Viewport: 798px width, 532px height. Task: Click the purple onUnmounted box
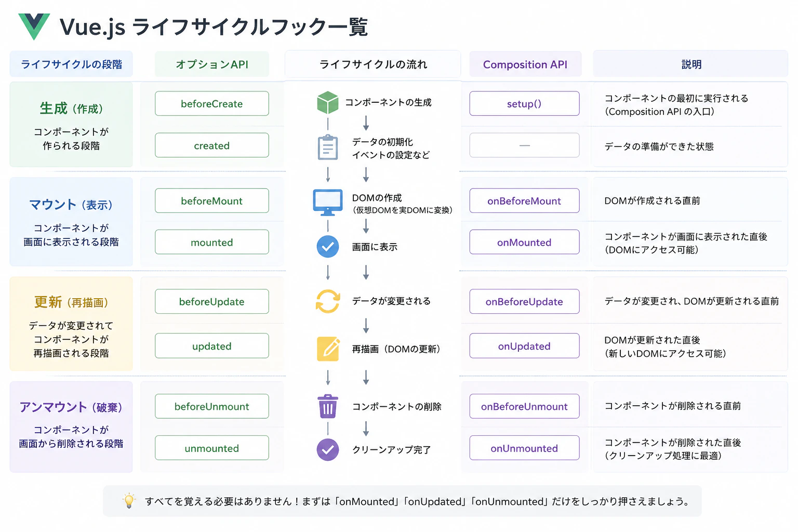click(524, 448)
